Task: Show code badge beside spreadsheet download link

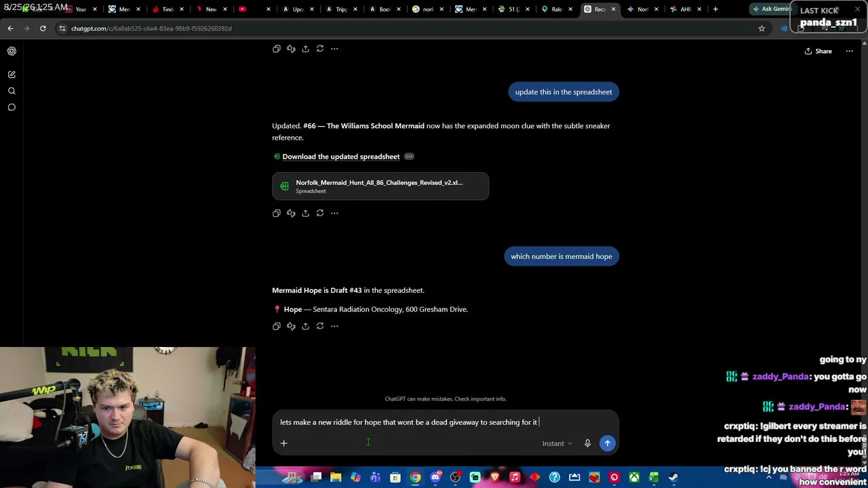Action: coord(409,157)
